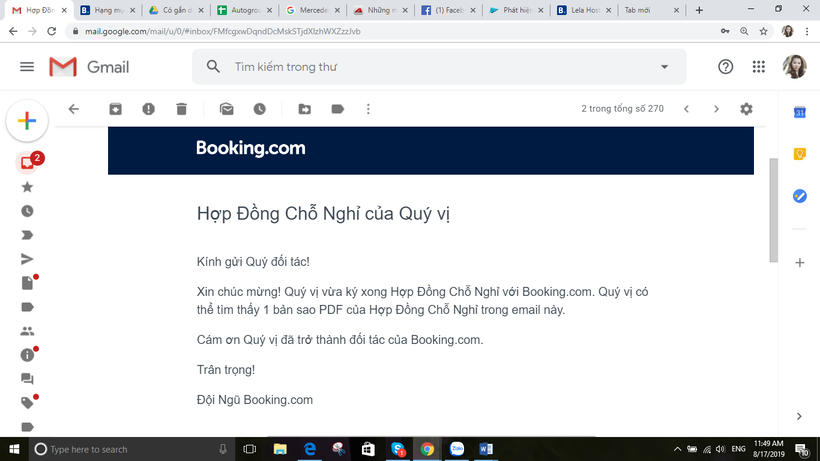Open Gmail settings gear
Screen dimensions: 820x461
click(x=746, y=109)
